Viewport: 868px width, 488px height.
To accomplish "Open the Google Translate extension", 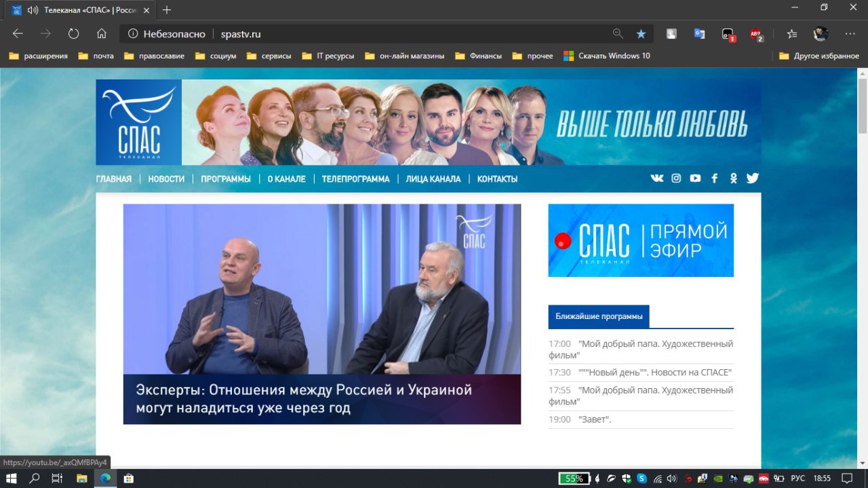I will click(699, 34).
